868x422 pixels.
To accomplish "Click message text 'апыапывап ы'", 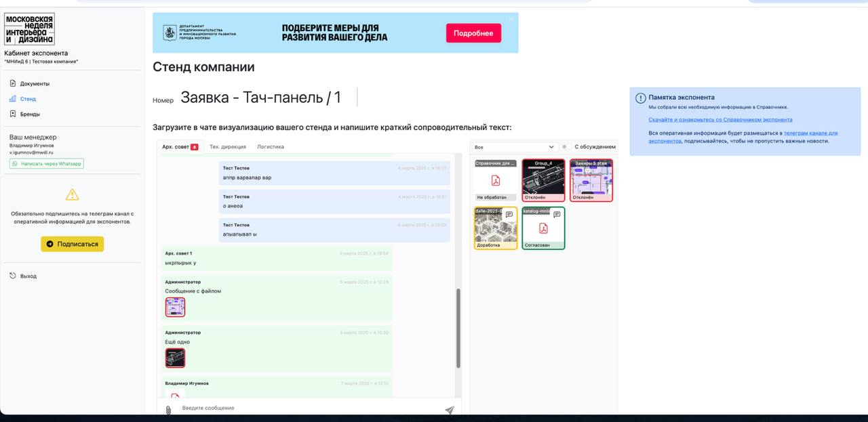I will point(239,234).
